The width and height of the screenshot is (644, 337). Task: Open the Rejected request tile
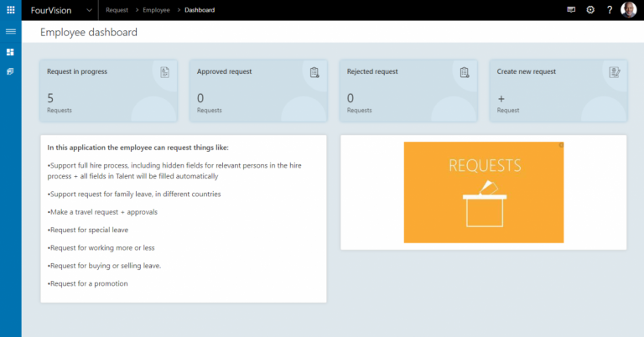pyautogui.click(x=408, y=91)
